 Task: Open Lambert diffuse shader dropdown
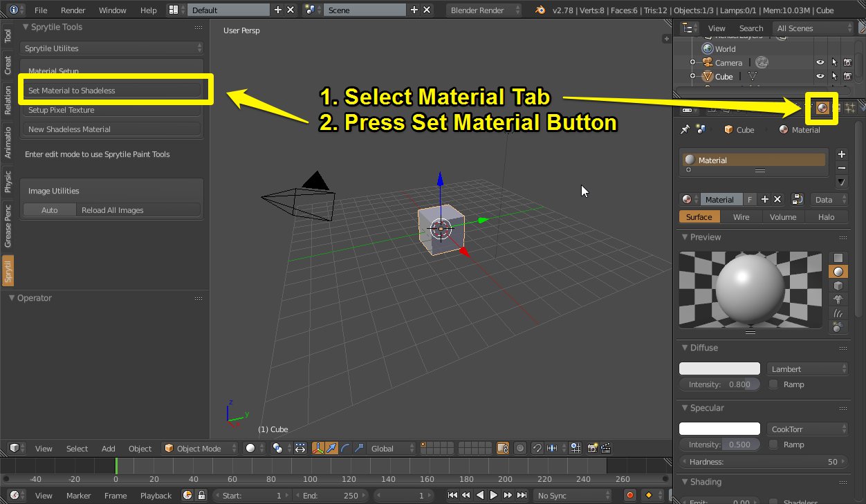pyautogui.click(x=807, y=369)
